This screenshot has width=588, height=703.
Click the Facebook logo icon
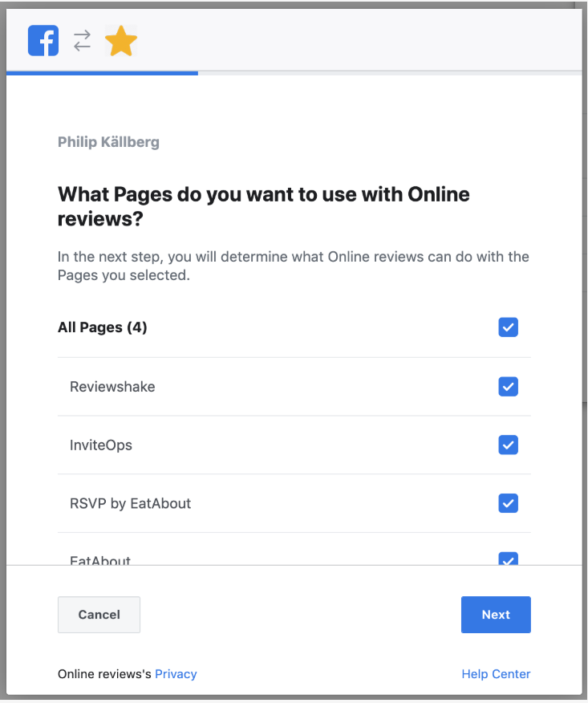click(x=43, y=40)
